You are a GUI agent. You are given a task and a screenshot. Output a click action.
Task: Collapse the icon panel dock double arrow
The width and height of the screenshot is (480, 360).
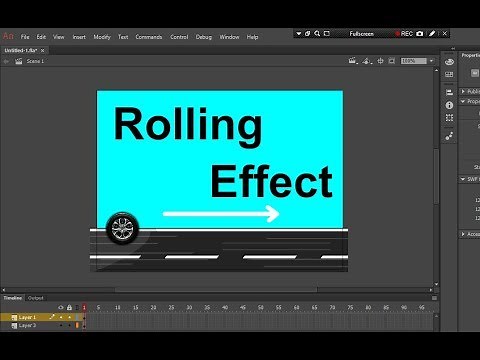click(453, 49)
